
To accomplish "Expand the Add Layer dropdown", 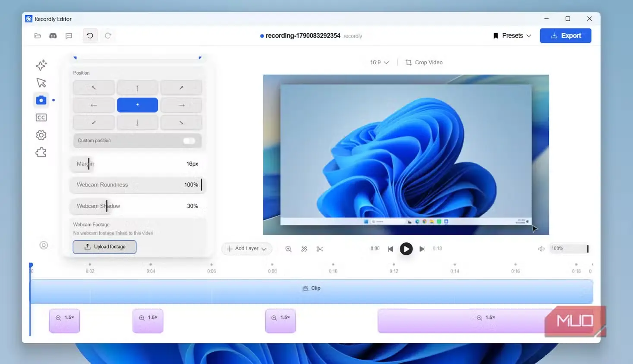I will [x=247, y=249].
